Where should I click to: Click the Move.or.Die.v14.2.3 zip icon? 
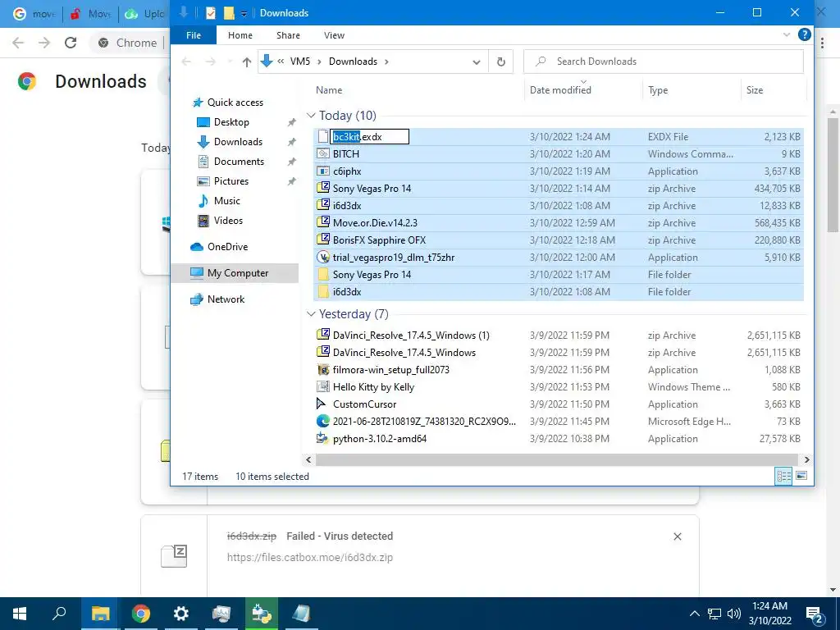point(323,222)
